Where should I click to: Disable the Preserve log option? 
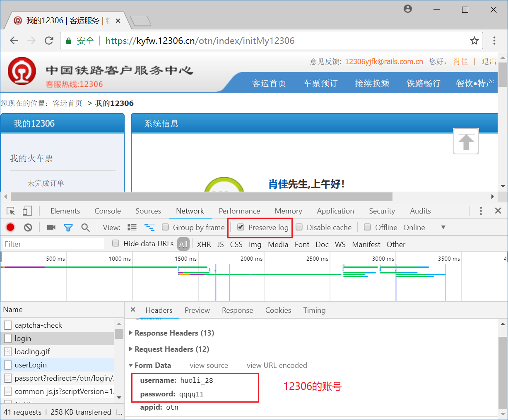tap(241, 227)
